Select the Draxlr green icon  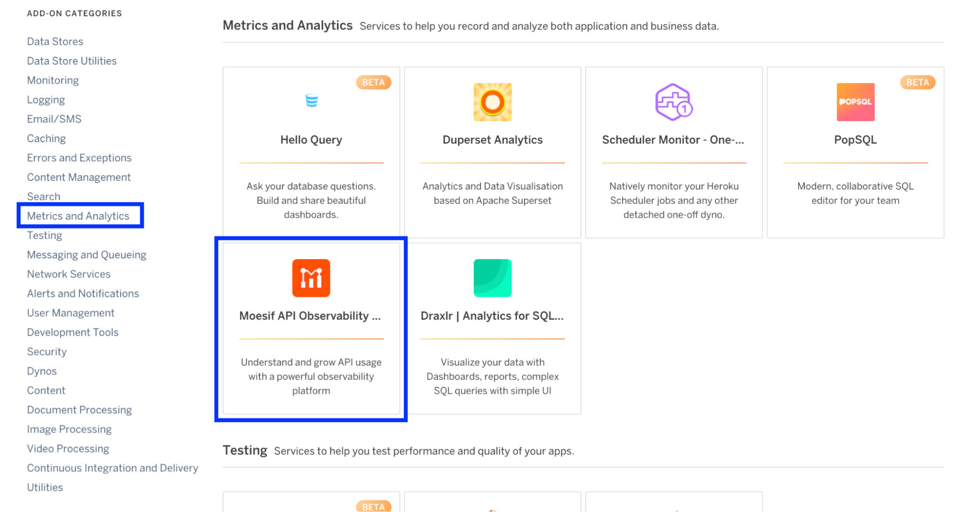coord(492,278)
